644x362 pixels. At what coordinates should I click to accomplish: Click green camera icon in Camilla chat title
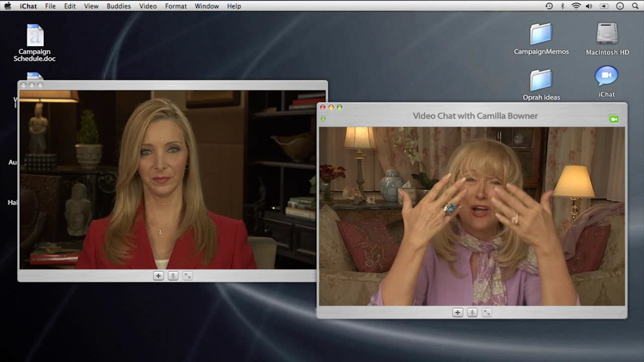(613, 119)
